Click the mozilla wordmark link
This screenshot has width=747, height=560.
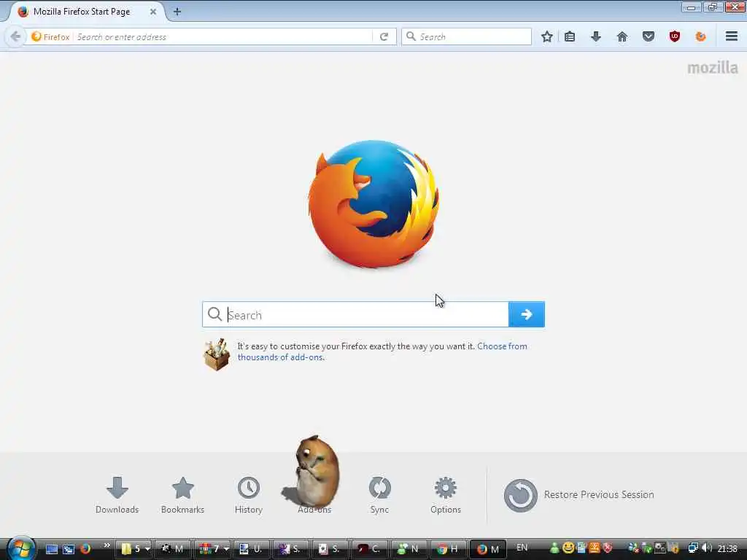tap(713, 68)
